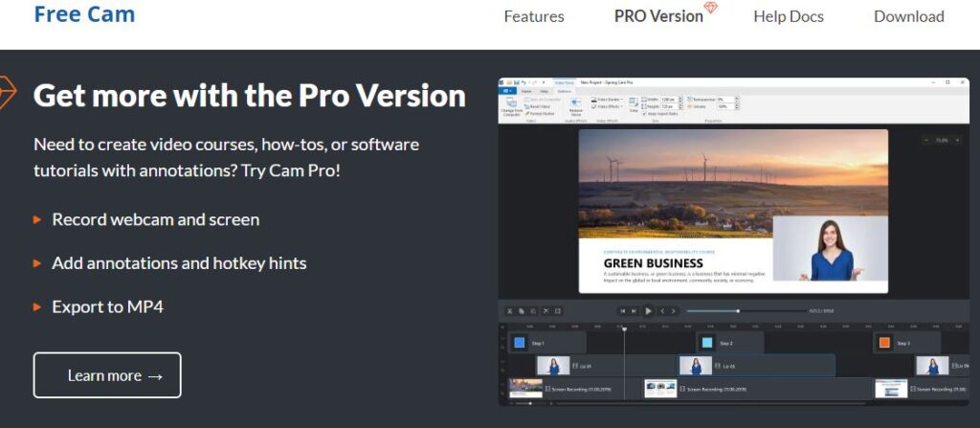This screenshot has width=980, height=428.
Task: Click the Transparency value field
Action: point(725,100)
